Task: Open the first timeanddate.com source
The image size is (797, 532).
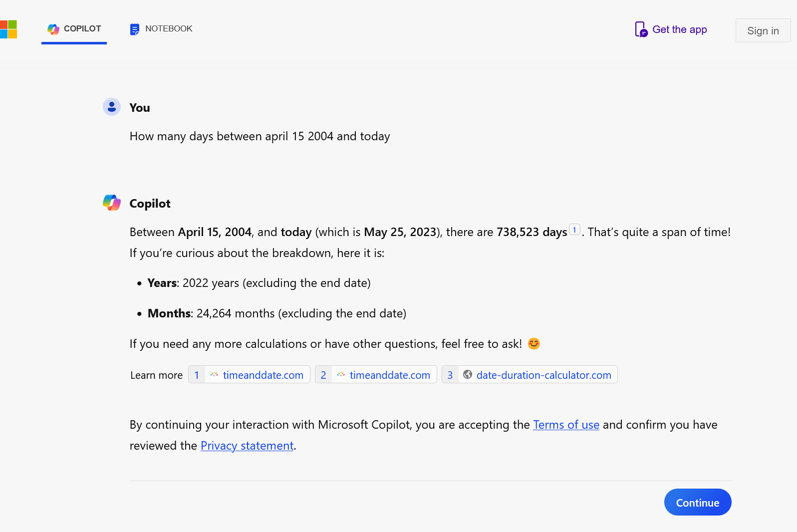Action: [x=263, y=375]
